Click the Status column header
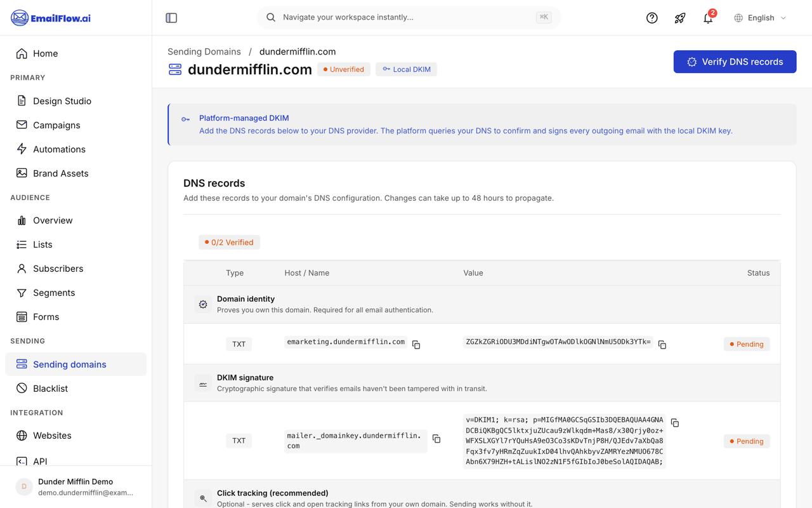This screenshot has height=508, width=812. point(758,273)
